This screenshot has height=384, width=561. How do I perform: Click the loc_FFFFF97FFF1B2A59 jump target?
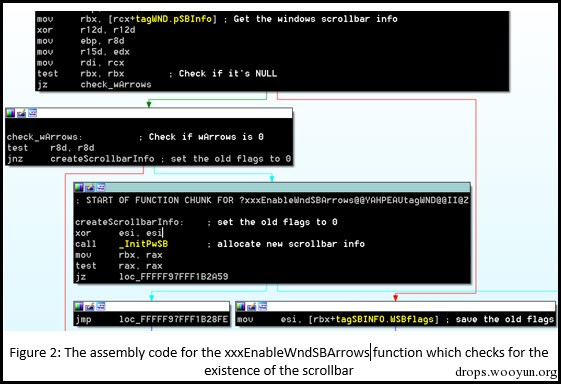tap(174, 277)
